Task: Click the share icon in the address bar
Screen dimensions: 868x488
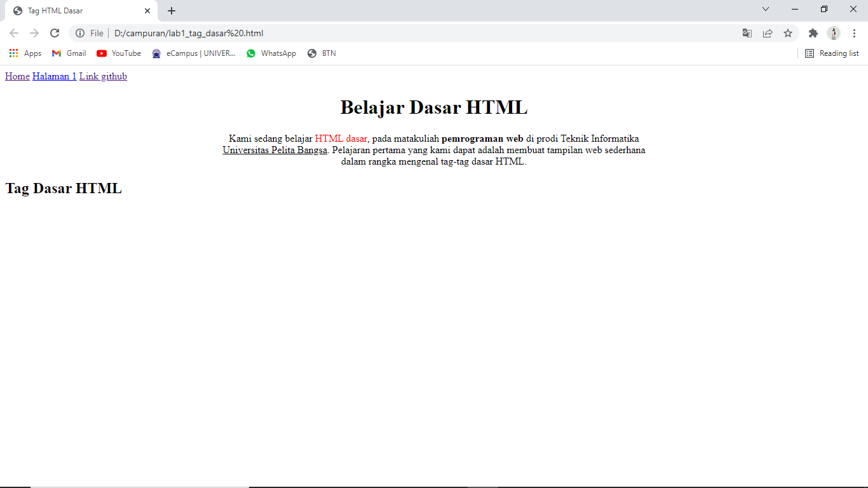Action: [x=768, y=33]
